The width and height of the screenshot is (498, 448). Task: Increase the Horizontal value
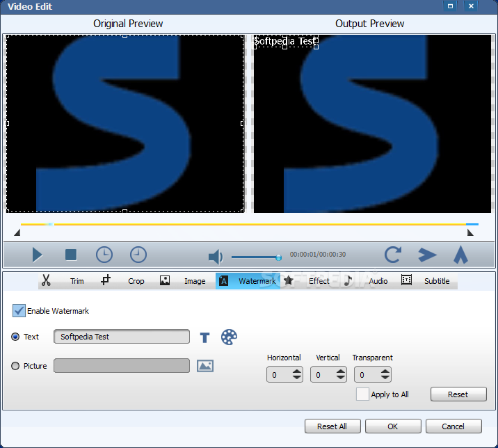pyautogui.click(x=297, y=371)
